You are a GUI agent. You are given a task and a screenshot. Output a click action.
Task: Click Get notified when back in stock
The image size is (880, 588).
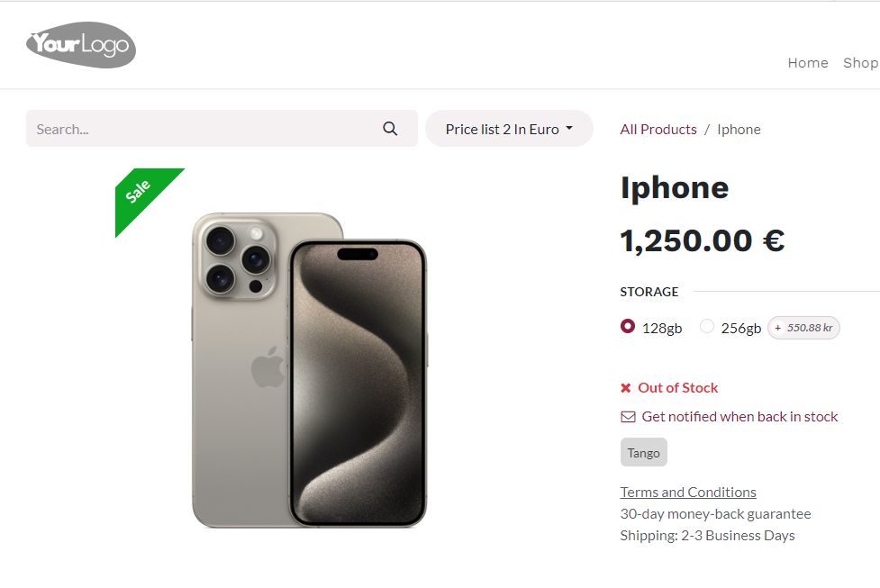[x=739, y=417]
